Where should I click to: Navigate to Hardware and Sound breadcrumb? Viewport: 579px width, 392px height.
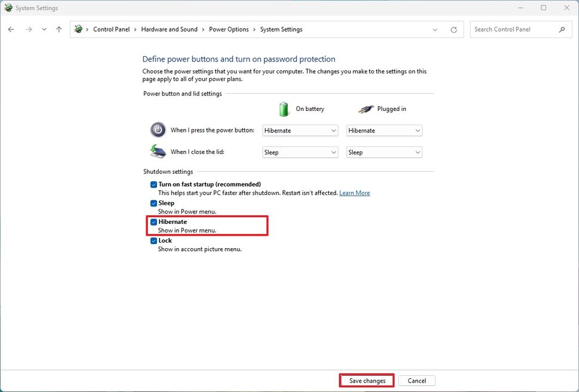click(170, 29)
